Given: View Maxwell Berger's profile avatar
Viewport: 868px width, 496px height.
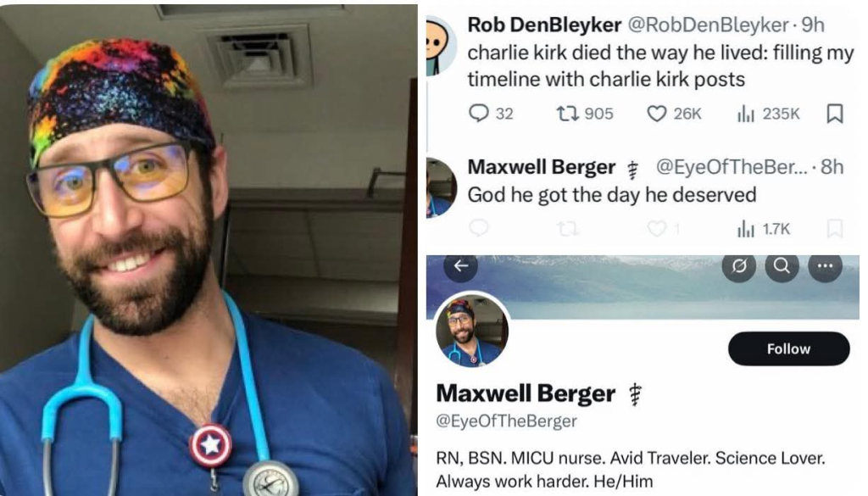Looking at the screenshot, I should click(x=471, y=330).
